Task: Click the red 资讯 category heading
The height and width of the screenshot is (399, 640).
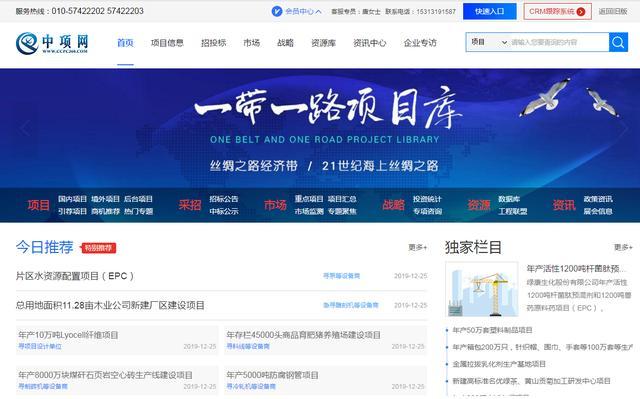Action: point(564,205)
